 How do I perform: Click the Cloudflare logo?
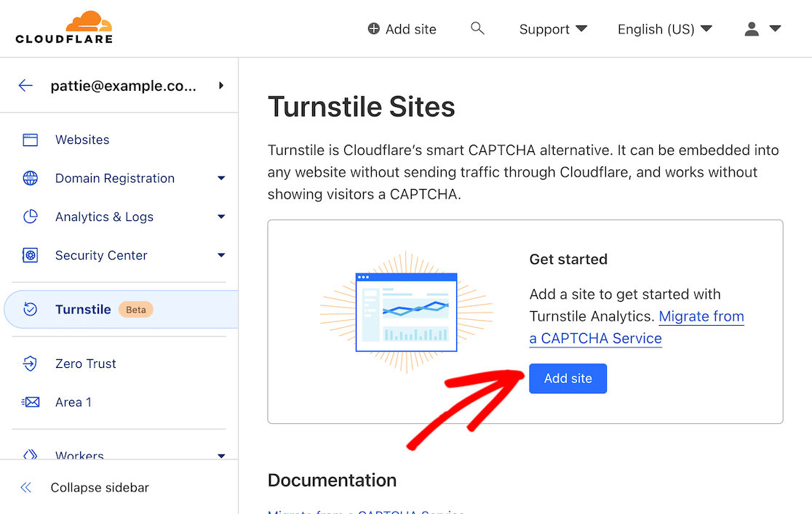pos(64,28)
